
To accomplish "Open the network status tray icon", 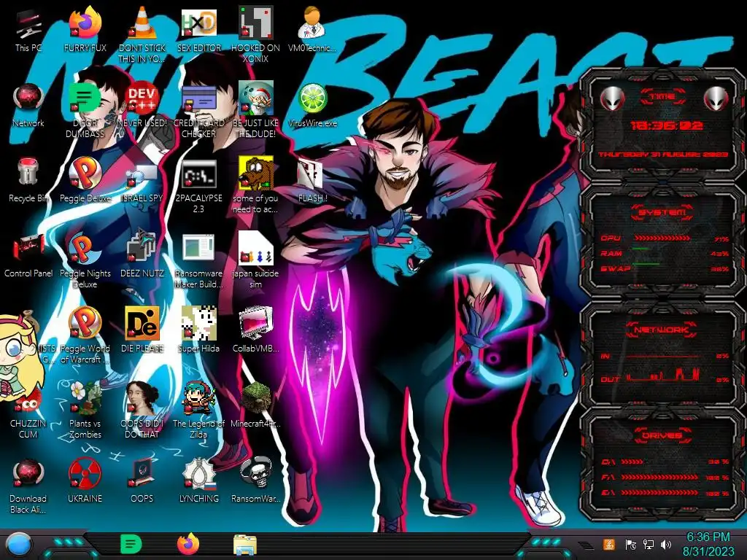I will 648,544.
